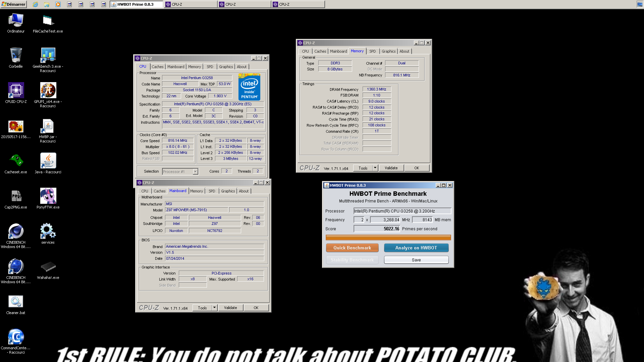Click OK in CPU-Z Mainboard window
This screenshot has height=362, width=644.
pos(256,308)
